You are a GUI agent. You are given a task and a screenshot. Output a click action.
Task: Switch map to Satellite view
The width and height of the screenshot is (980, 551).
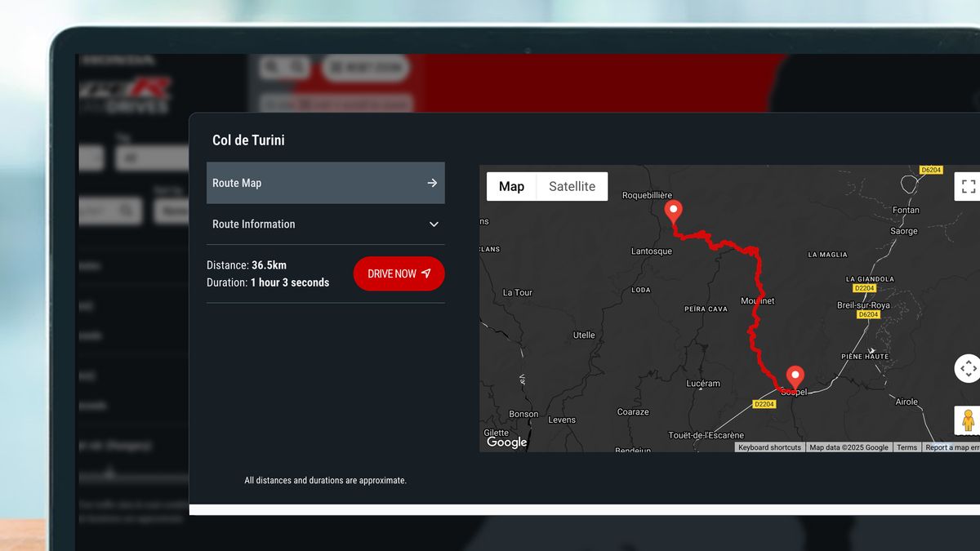(x=572, y=186)
